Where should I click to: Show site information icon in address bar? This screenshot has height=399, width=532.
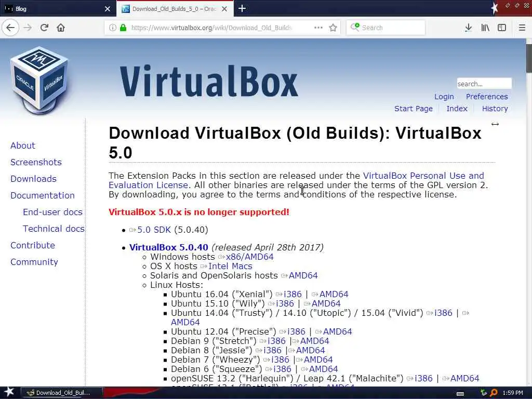[x=112, y=28]
